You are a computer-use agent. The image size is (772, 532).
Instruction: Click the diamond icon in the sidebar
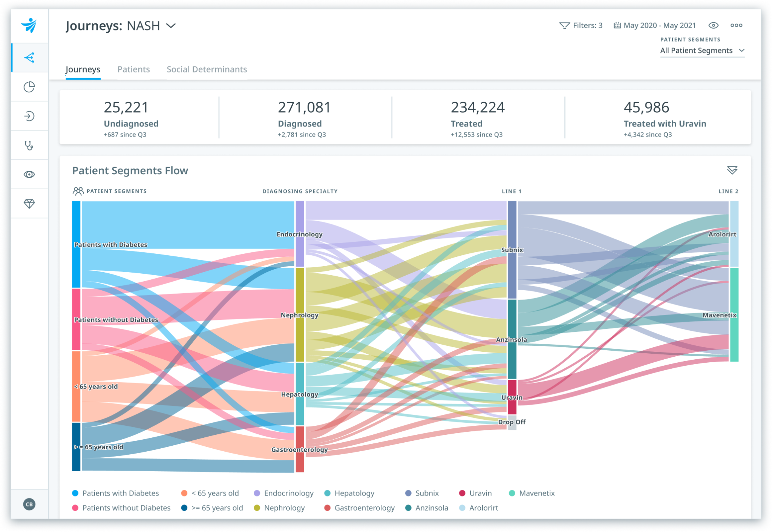(29, 202)
